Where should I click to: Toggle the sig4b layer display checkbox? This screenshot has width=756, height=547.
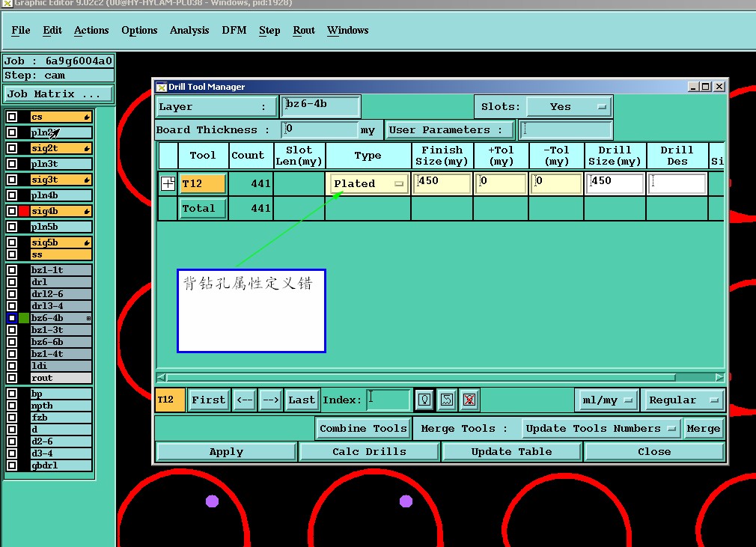tap(12, 210)
